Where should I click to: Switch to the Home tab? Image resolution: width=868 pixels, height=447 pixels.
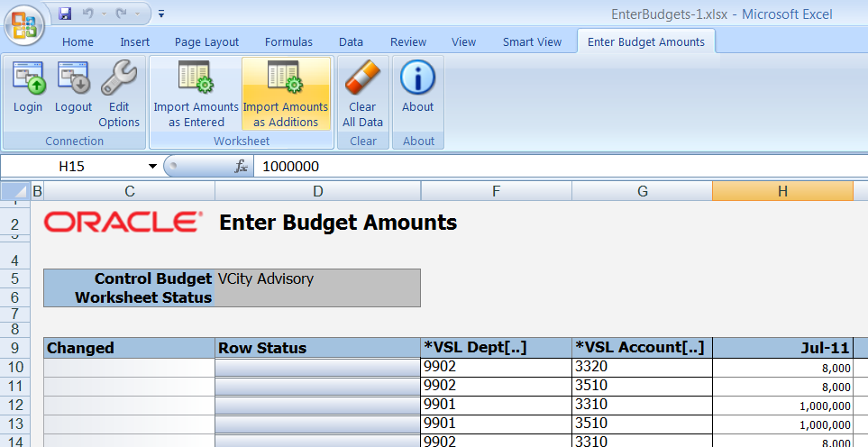78,42
